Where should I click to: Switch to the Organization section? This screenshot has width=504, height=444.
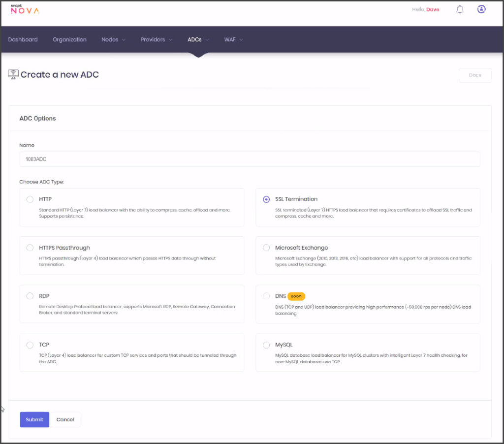pos(69,39)
